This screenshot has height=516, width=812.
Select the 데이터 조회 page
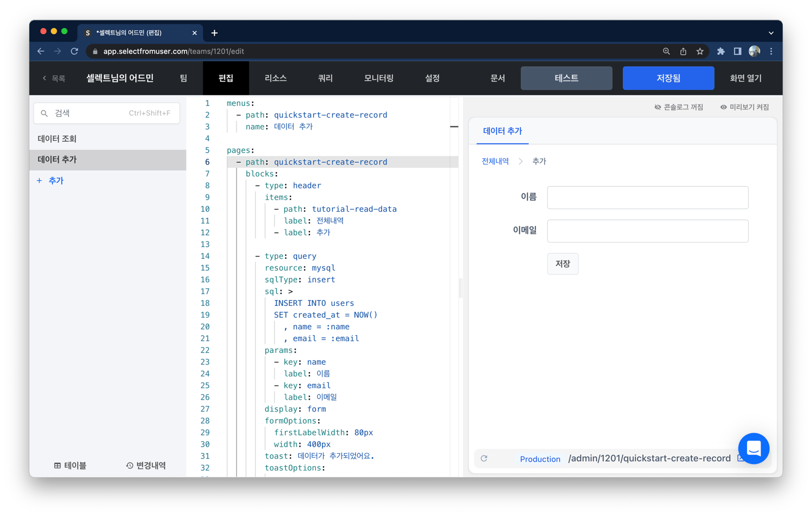[108, 139]
